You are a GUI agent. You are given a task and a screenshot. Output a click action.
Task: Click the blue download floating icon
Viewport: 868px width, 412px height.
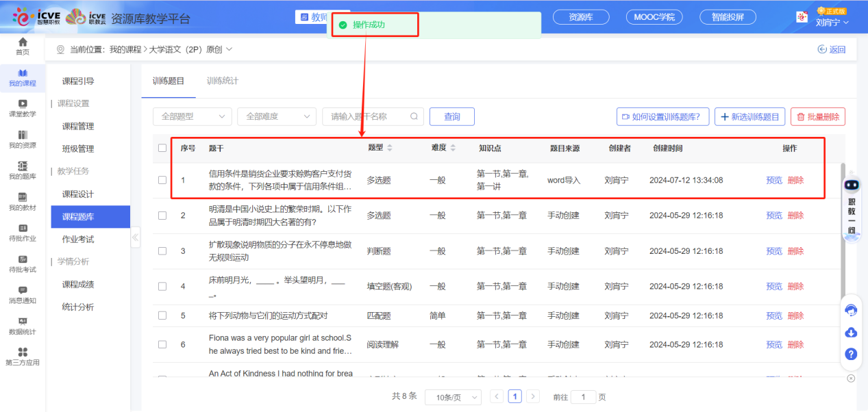click(x=851, y=333)
